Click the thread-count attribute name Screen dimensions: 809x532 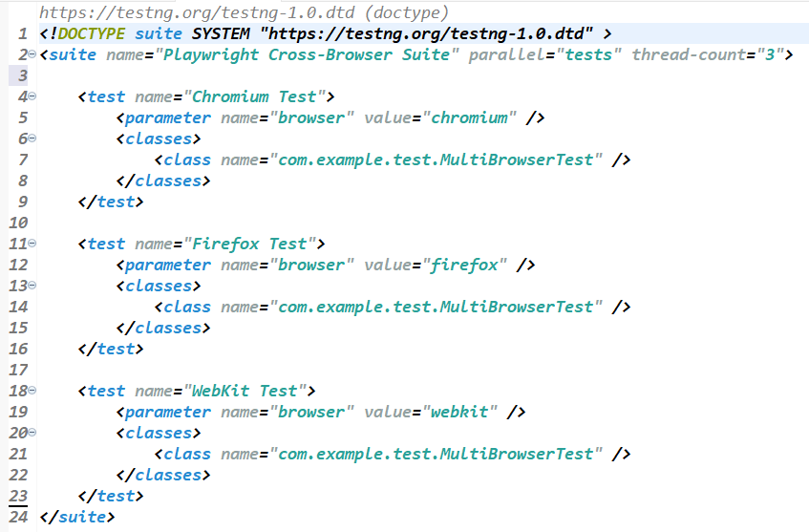click(x=690, y=54)
